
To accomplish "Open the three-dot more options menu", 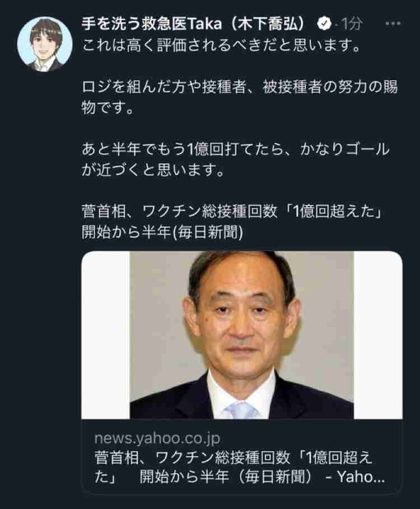I will pyautogui.click(x=393, y=24).
